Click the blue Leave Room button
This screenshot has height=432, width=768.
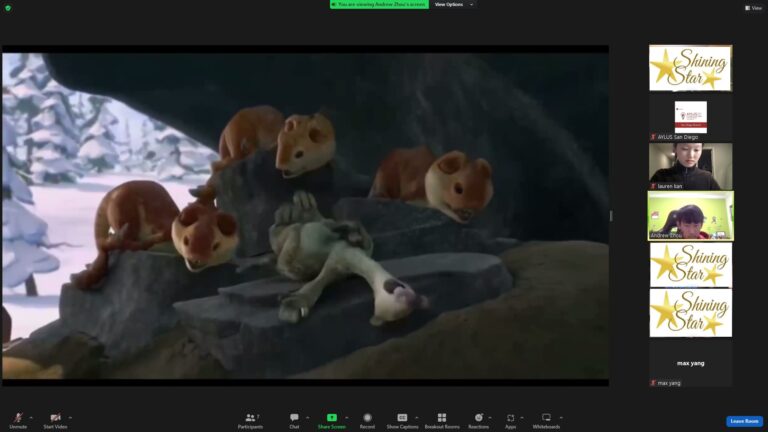(744, 421)
